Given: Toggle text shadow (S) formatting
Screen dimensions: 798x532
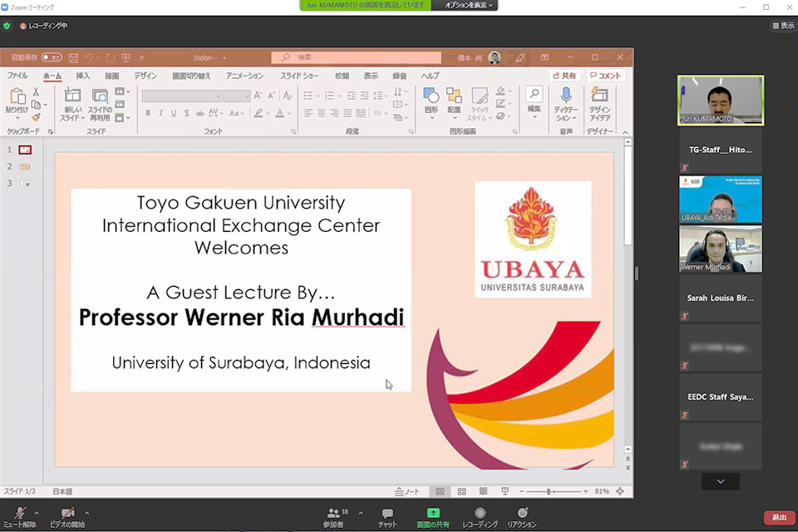Looking at the screenshot, I should click(186, 113).
